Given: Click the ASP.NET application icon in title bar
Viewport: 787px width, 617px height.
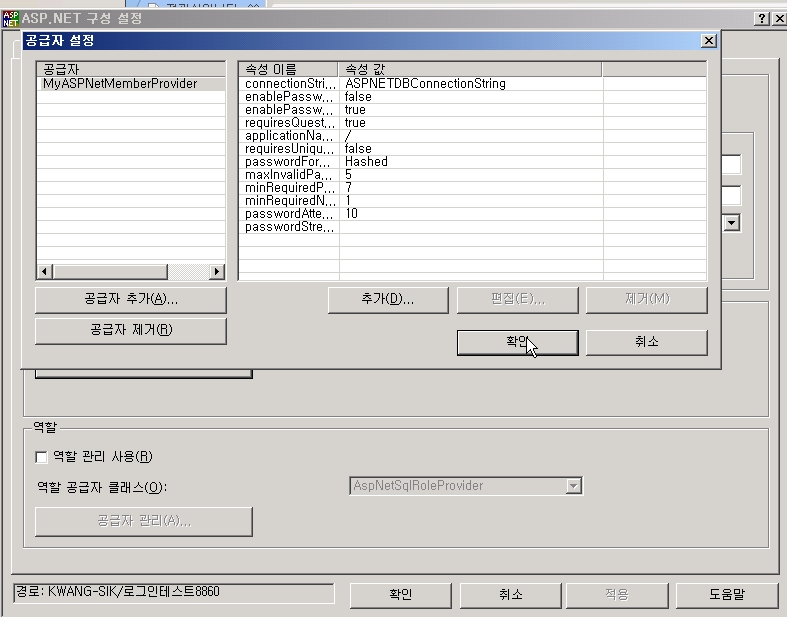Looking at the screenshot, I should [10, 19].
